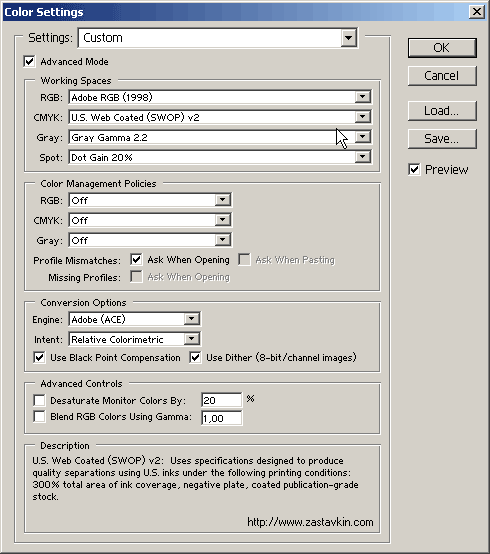Open the CMYK working space dropdown (U.S. Web Coated)
The height and width of the screenshot is (554, 490).
pyautogui.click(x=220, y=117)
